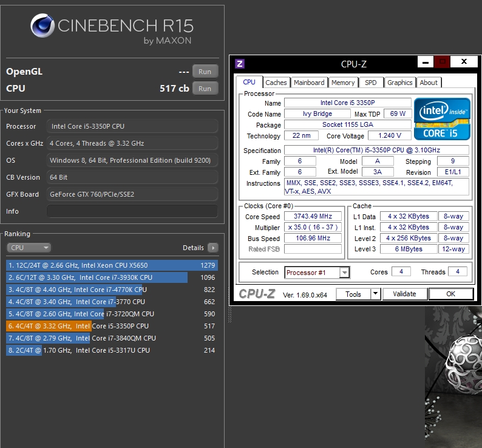Click the CPU-Z logo at bottom left
The width and height of the screenshot is (482, 448).
click(259, 294)
